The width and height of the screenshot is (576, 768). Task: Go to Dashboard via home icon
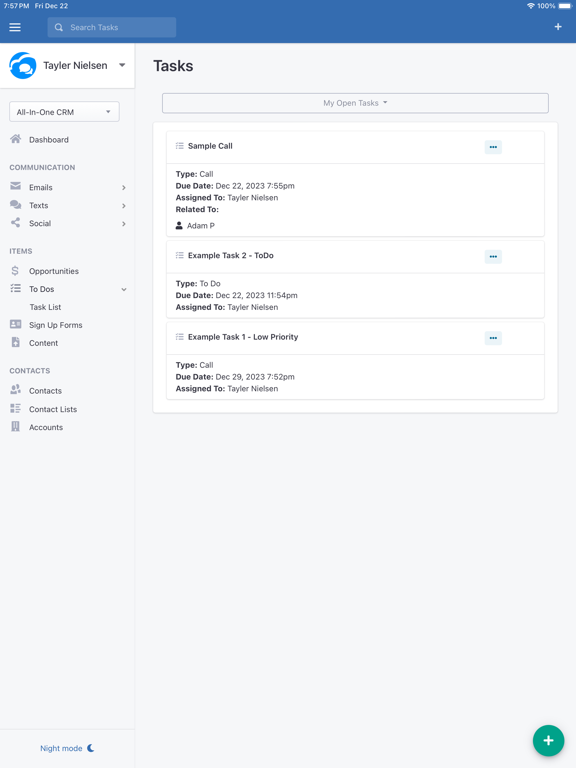pos(16,139)
